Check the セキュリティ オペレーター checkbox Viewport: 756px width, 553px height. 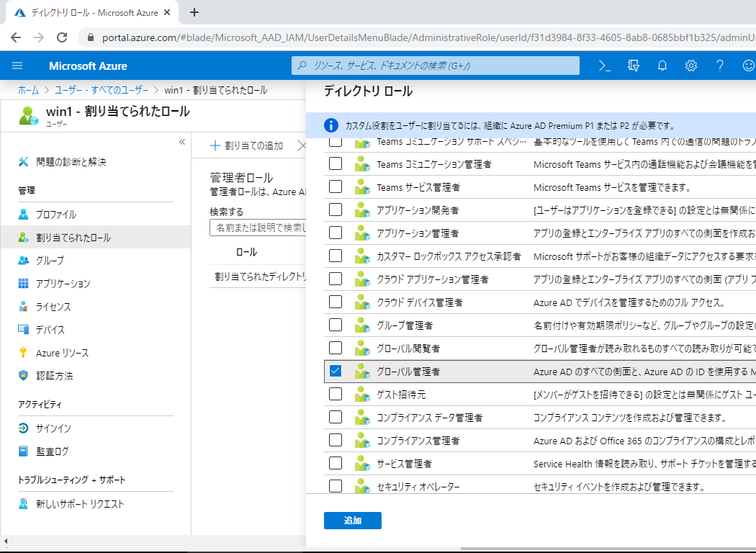(336, 486)
